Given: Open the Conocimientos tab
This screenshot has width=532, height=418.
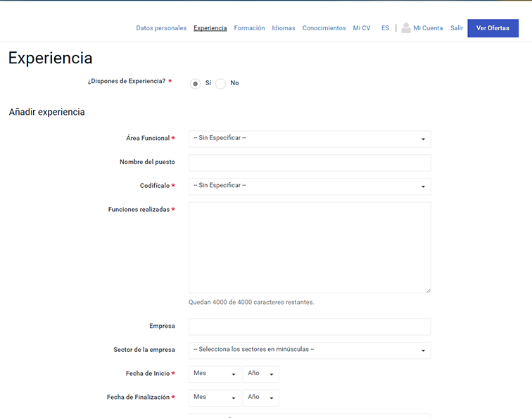Looking at the screenshot, I should click(324, 28).
